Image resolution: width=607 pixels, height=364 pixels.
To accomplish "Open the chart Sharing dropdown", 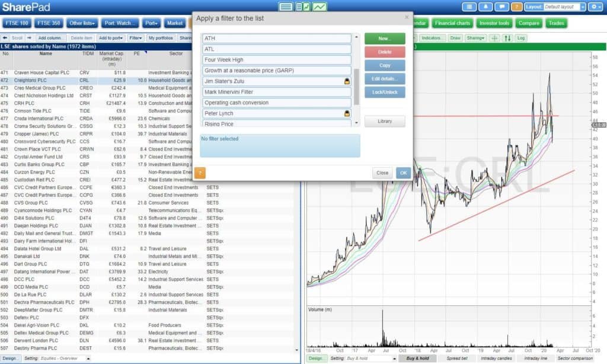I will point(475,38).
